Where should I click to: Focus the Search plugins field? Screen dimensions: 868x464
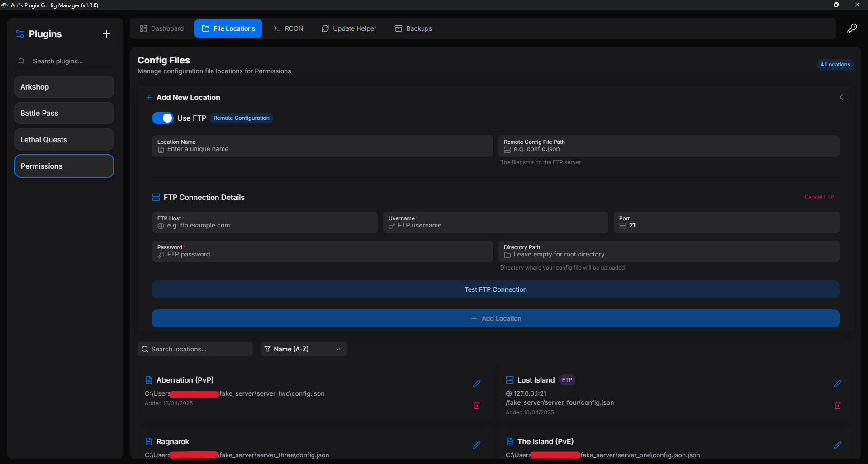click(x=64, y=61)
